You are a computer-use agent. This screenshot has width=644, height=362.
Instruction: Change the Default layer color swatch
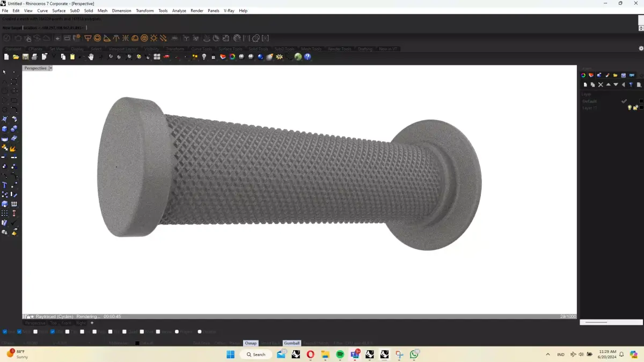pyautogui.click(x=641, y=101)
